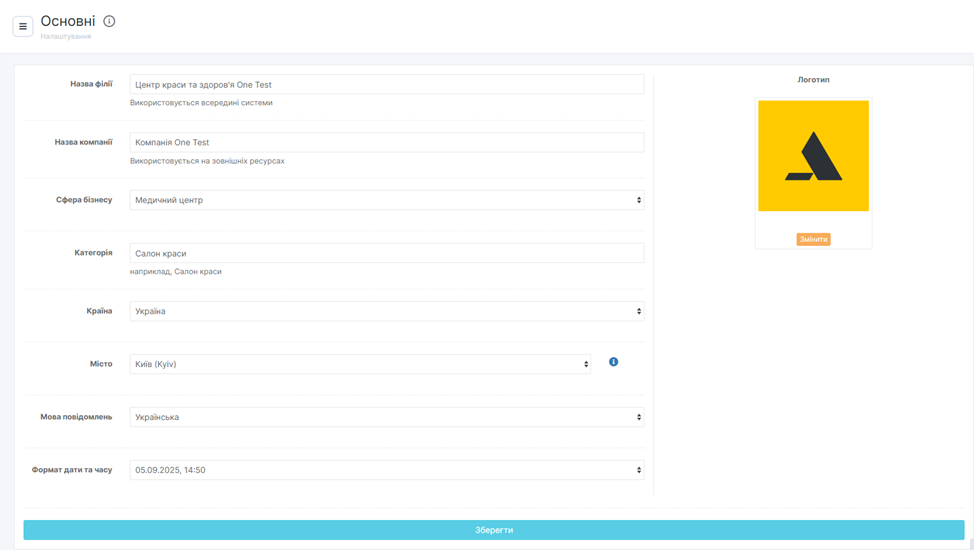Click the arrow on Українська select
The width and height of the screenshot is (974, 550).
click(639, 417)
